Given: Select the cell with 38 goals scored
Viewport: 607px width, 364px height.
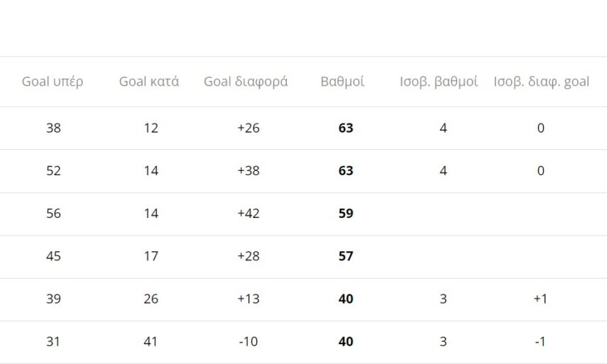Looking at the screenshot, I should click(x=53, y=128).
